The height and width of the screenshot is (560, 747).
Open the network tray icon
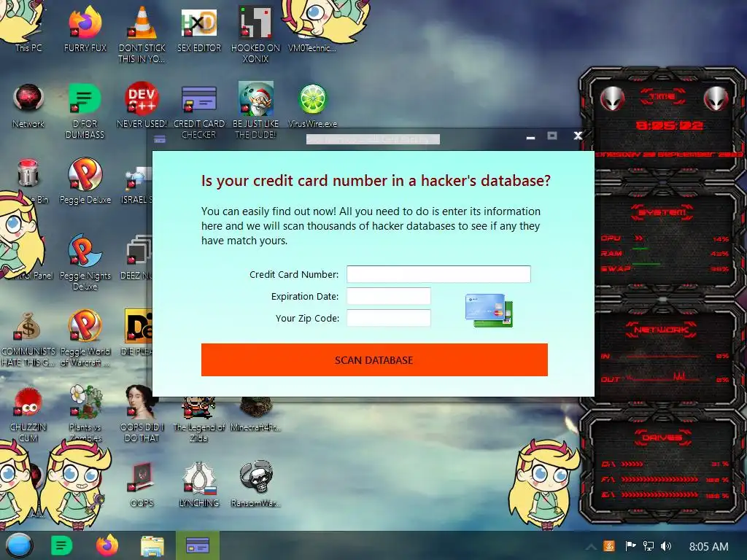pyautogui.click(x=649, y=545)
